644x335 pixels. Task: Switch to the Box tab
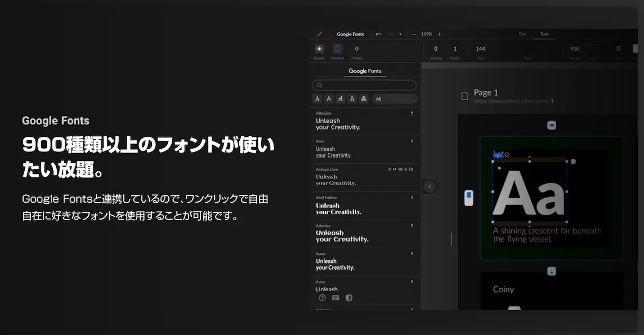coord(522,34)
